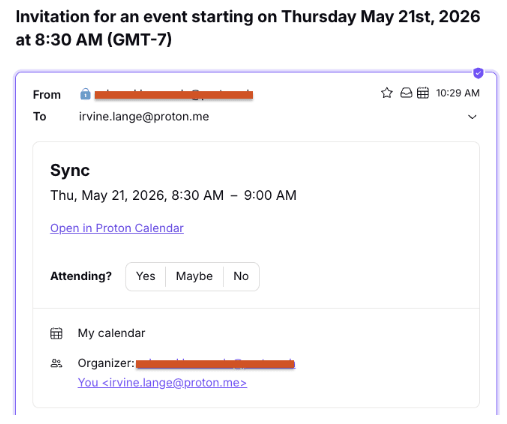The image size is (507, 424).
Task: Click the calendar icon beside 10:29 AM
Action: pyautogui.click(x=423, y=93)
